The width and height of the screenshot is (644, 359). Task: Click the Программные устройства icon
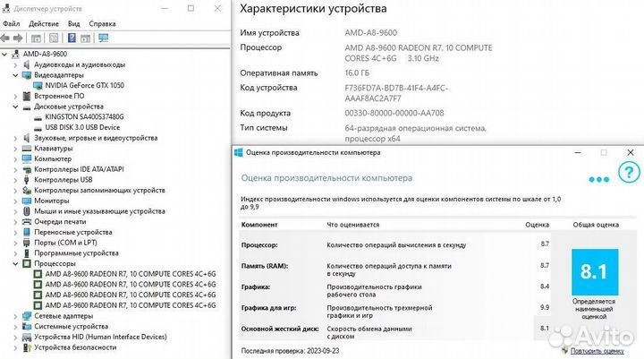27,253
